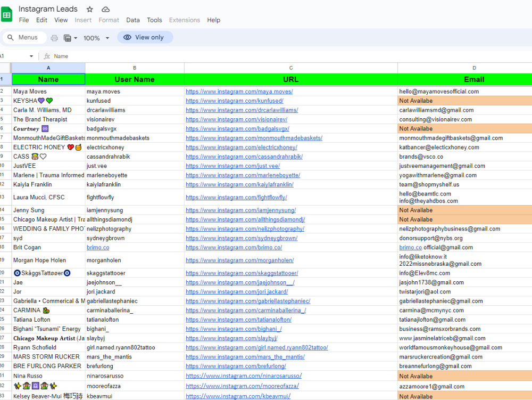Open the Tools menu
Image resolution: width=532 pixels, height=400 pixels.
click(x=154, y=20)
